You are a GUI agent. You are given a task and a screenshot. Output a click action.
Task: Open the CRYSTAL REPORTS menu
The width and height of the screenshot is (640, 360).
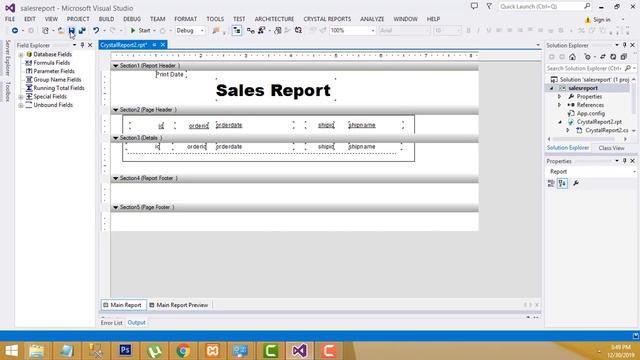click(x=327, y=19)
